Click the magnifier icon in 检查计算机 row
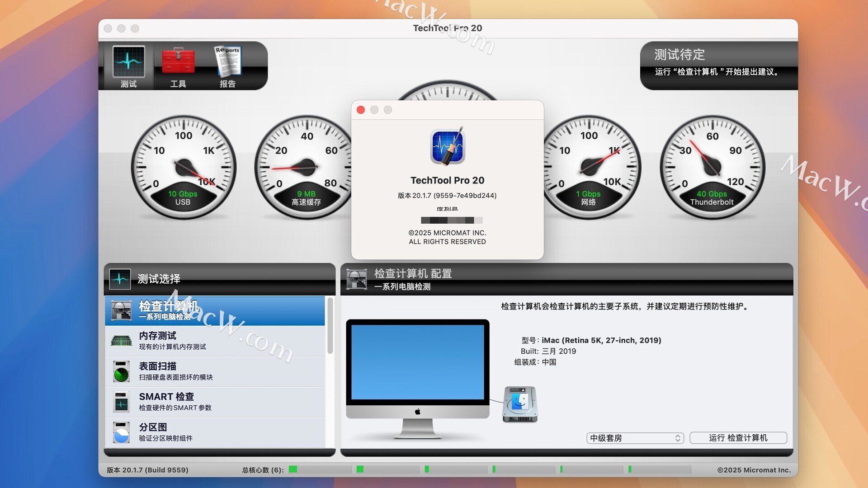This screenshot has height=488, width=868. (x=122, y=311)
